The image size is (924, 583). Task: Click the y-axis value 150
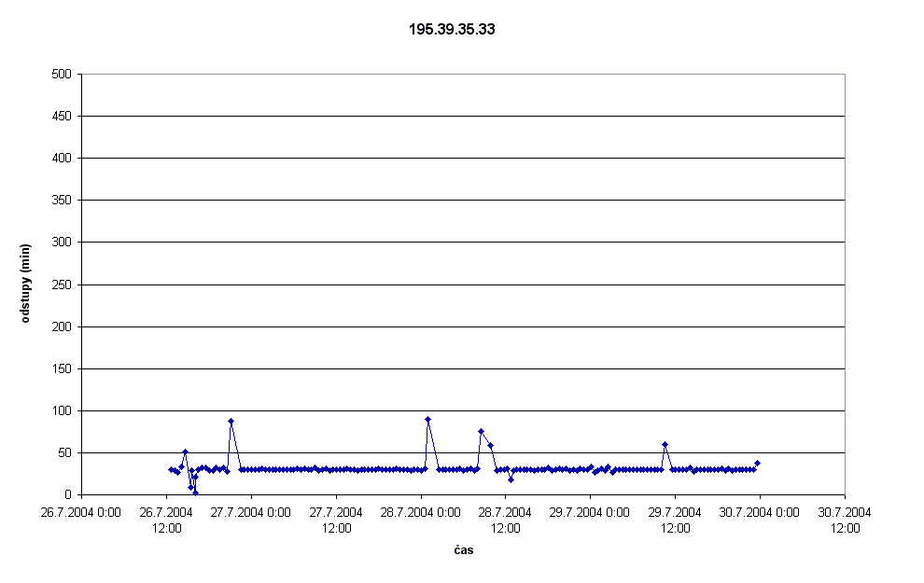[62, 368]
